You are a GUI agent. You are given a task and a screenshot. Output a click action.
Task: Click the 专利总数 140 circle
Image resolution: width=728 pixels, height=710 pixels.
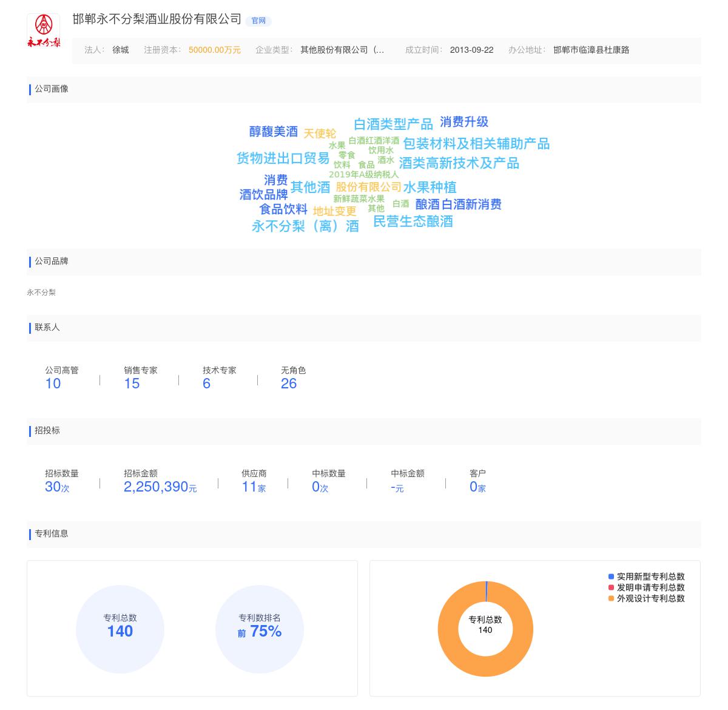pos(120,629)
